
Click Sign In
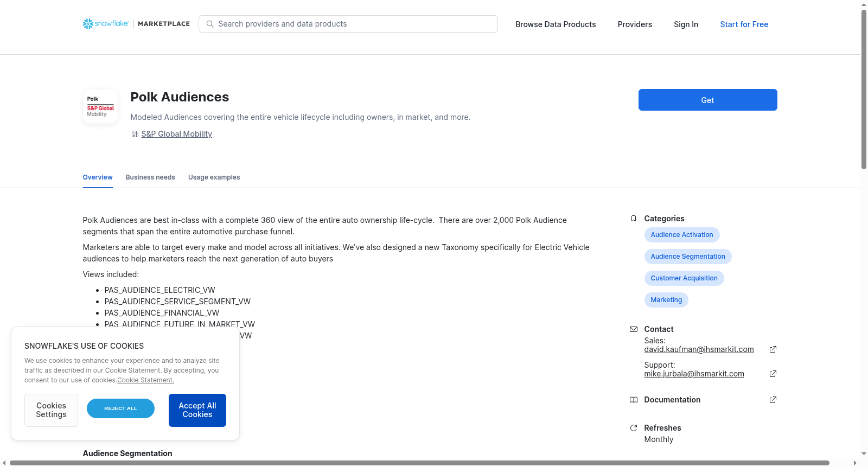click(x=686, y=24)
